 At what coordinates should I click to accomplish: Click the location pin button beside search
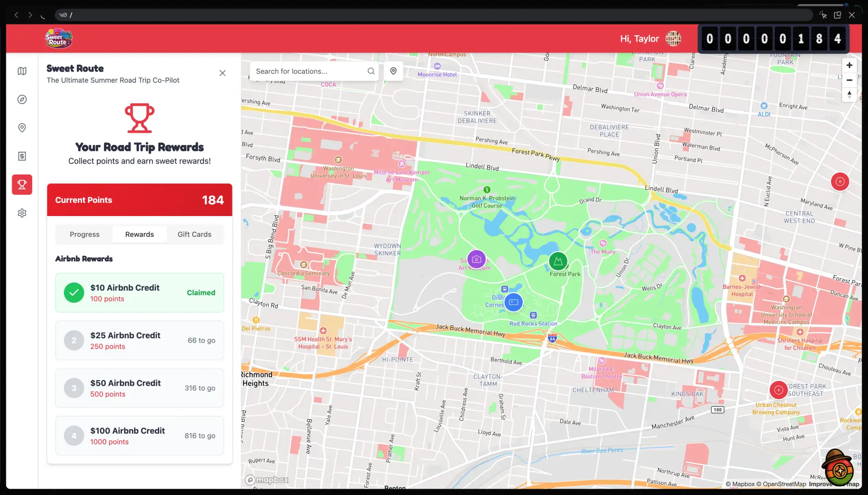pos(393,71)
